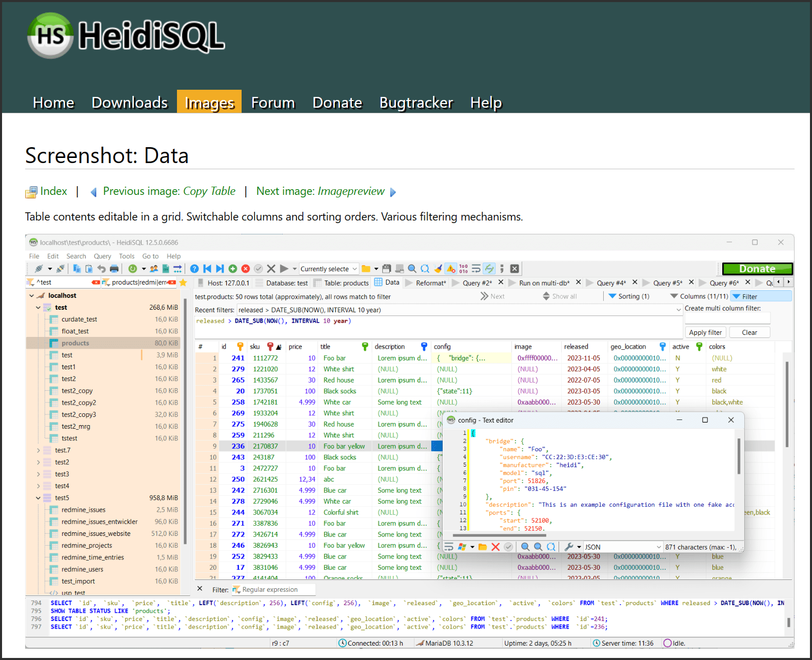Click the Create multi column filter input
This screenshot has height=660, width=812.
[x=727, y=318]
